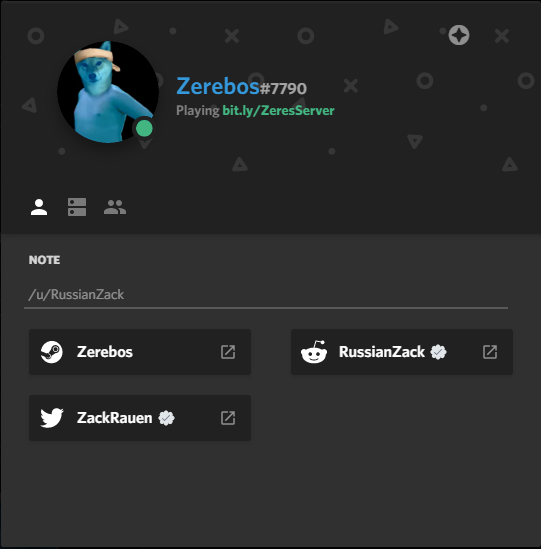The image size is (541, 549).
Task: Select the Zerebos Steam connection card
Action: coord(140,352)
